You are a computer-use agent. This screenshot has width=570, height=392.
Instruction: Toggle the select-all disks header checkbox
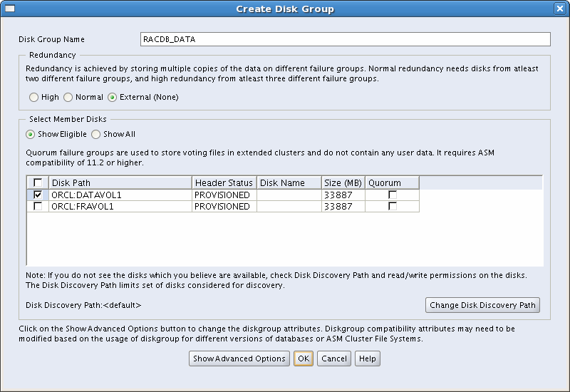click(38, 183)
